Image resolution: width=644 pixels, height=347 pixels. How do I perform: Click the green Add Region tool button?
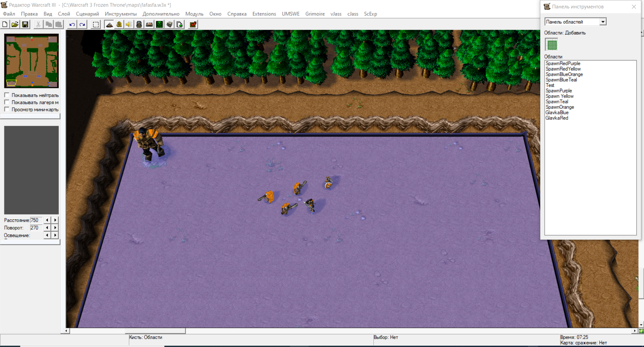(552, 45)
